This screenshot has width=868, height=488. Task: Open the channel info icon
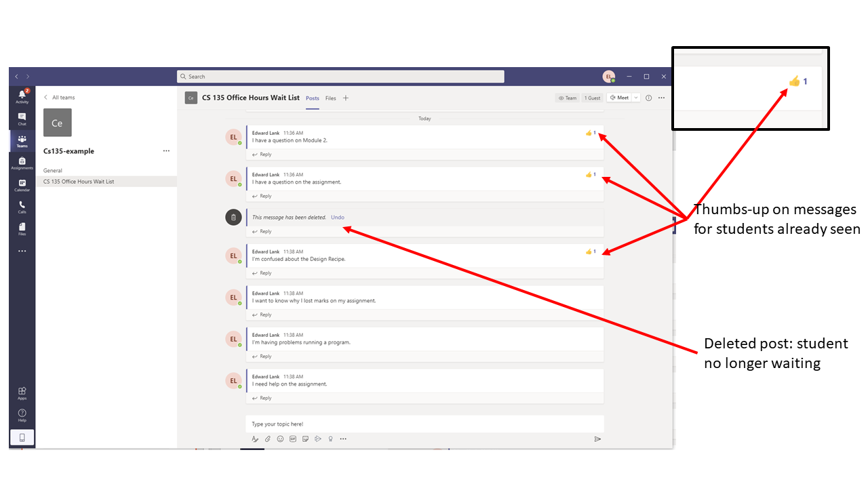pyautogui.click(x=648, y=98)
